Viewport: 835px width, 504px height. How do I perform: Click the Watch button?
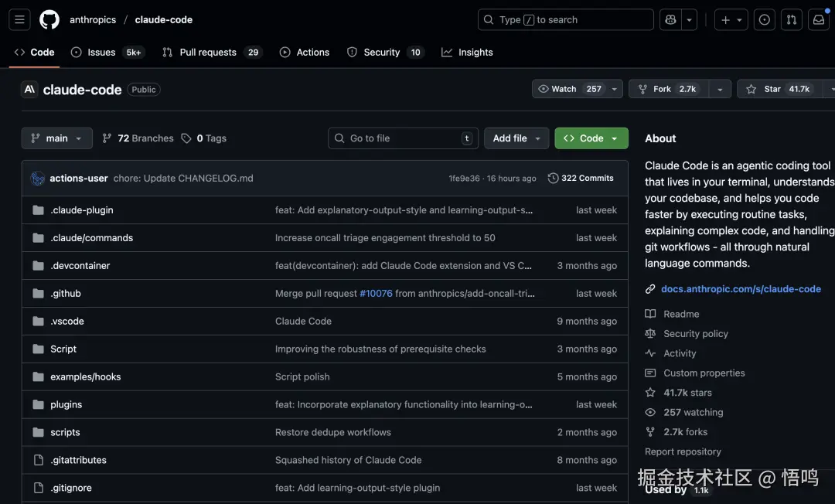point(569,89)
